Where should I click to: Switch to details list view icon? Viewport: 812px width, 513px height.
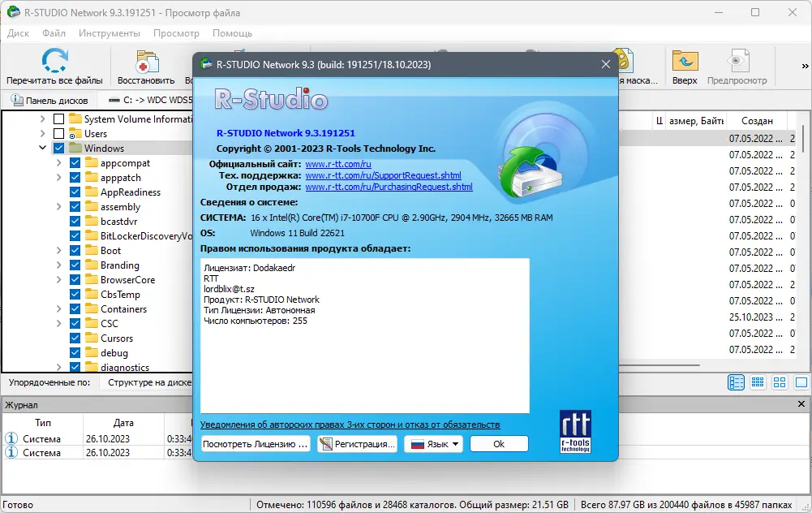coord(736,382)
